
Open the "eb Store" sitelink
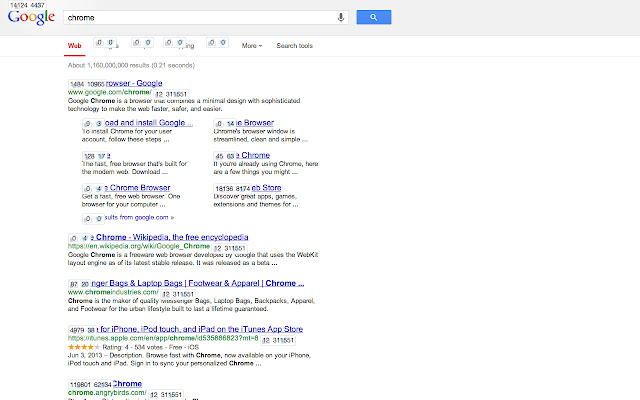point(266,188)
